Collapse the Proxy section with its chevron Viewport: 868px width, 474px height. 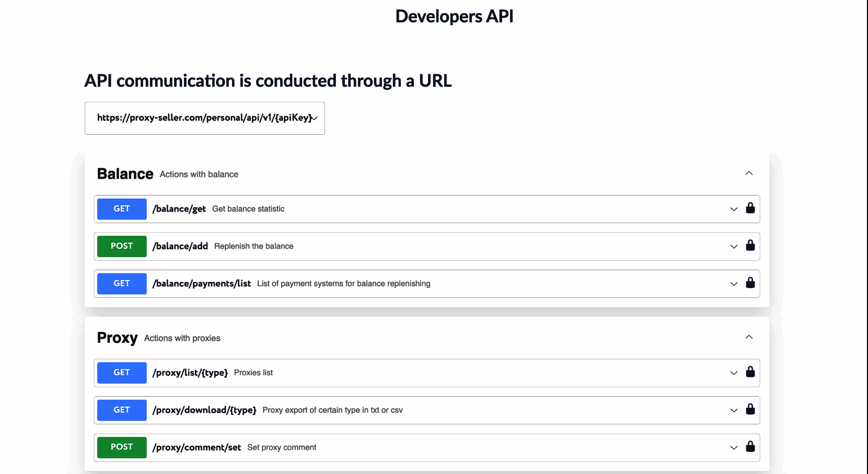click(749, 337)
